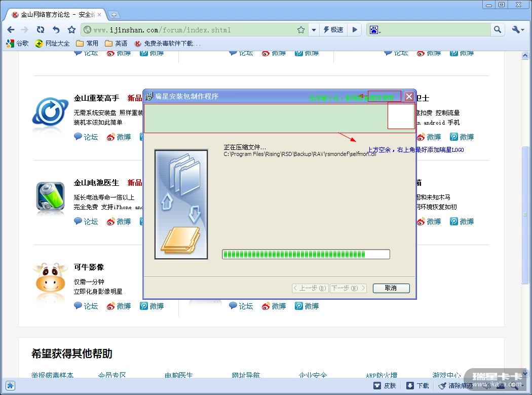
Task: Close the 瑞星安装包制作程序 dialog
Action: (409, 97)
